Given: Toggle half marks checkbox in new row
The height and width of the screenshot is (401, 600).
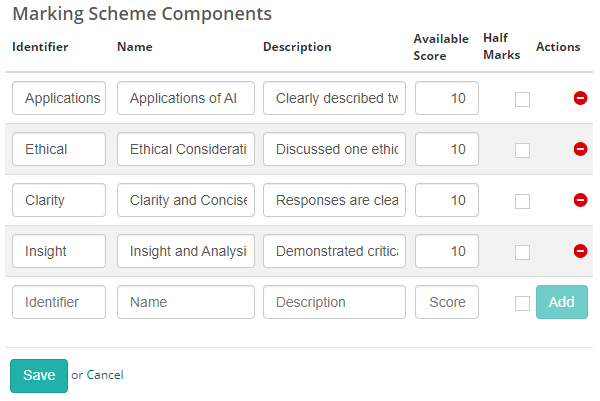Looking at the screenshot, I should pyautogui.click(x=522, y=303).
